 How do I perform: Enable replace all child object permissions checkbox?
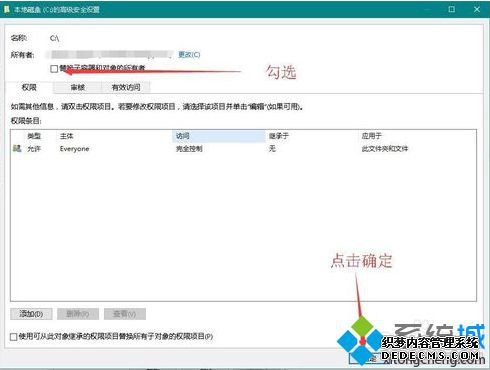point(14,337)
